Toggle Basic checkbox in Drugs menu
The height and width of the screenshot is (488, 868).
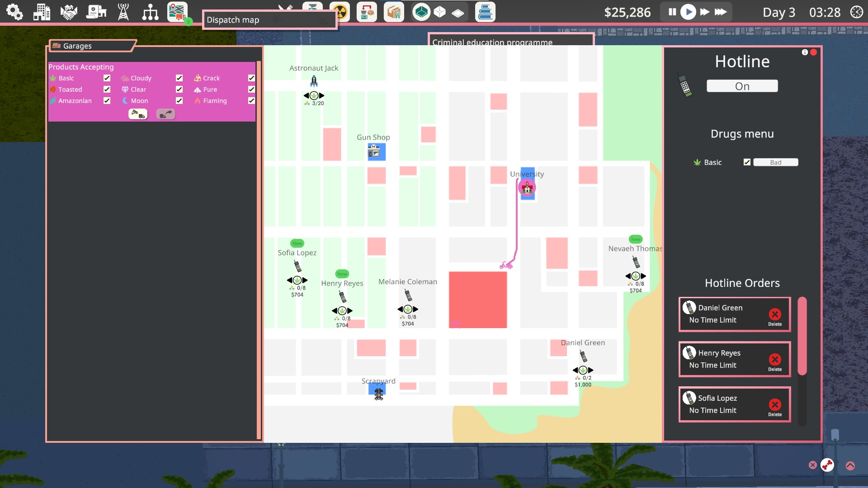pyautogui.click(x=747, y=162)
